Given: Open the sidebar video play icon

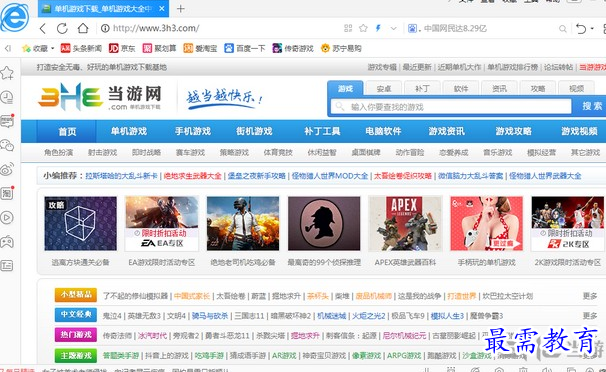Looking at the screenshot, I should tap(7, 217).
